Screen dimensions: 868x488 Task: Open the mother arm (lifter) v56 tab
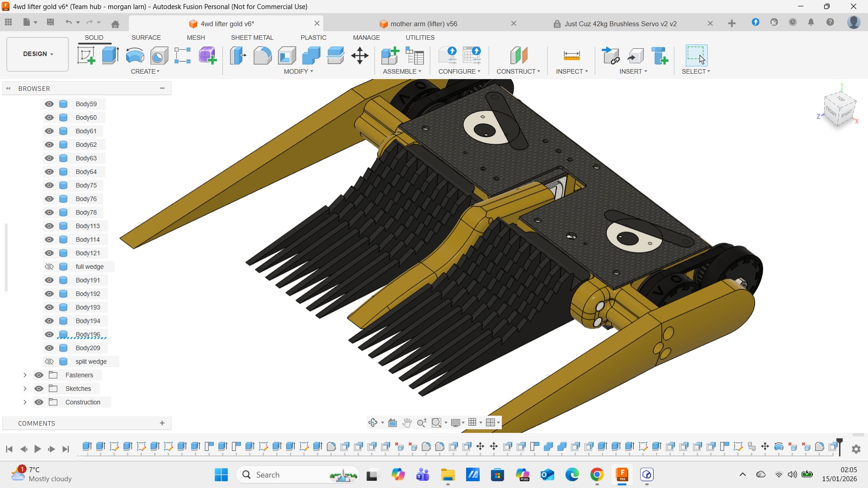pyautogui.click(x=424, y=23)
